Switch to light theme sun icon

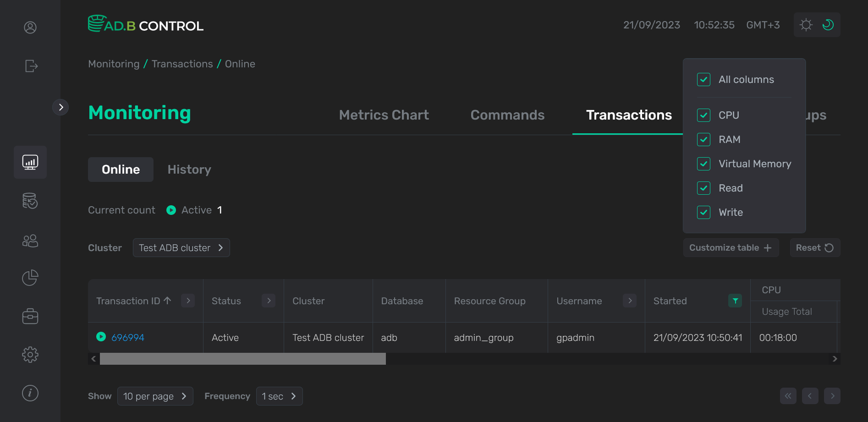[806, 25]
